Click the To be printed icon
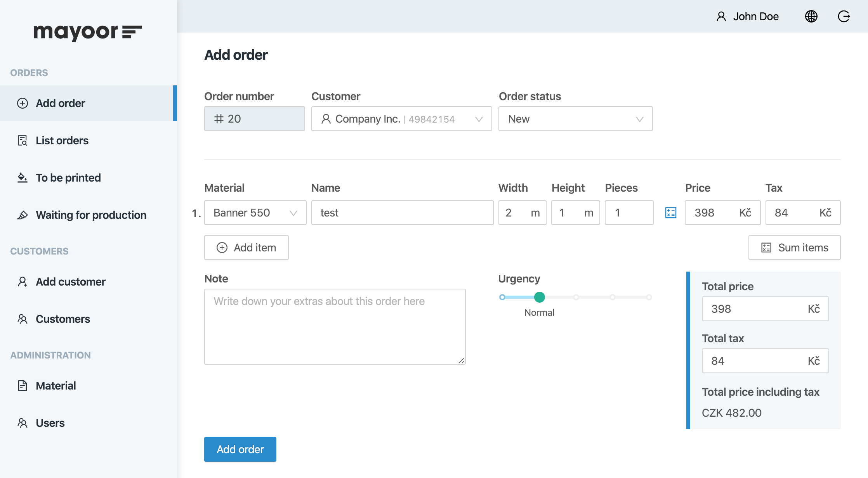 point(23,178)
